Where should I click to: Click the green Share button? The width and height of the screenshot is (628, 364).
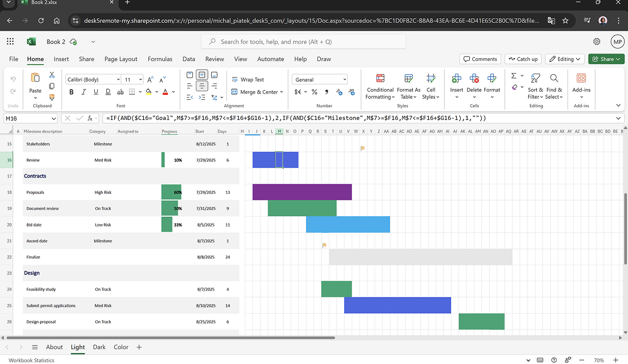606,59
